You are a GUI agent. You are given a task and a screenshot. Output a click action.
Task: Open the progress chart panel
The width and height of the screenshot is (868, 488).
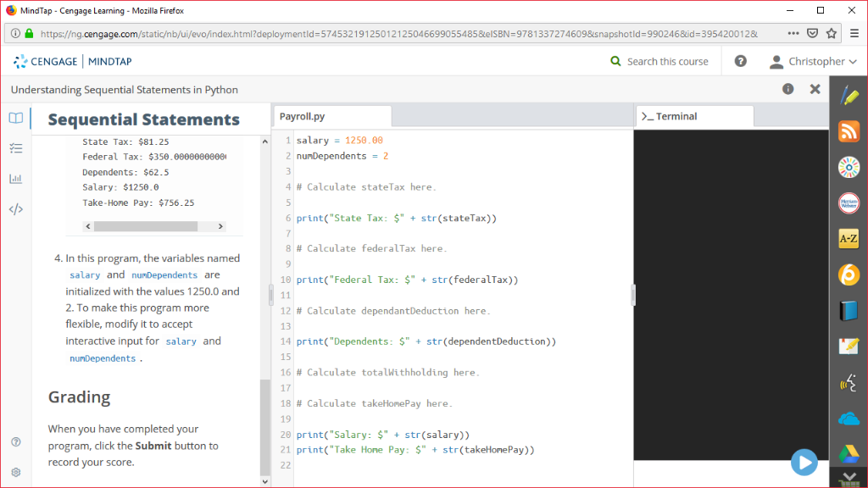(15, 178)
